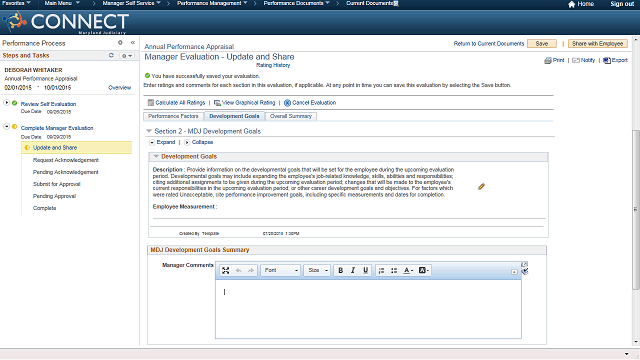Image resolution: width=640 pixels, height=360 pixels.
Task: Expand the Review Self Evaluation step
Action: coord(7,102)
